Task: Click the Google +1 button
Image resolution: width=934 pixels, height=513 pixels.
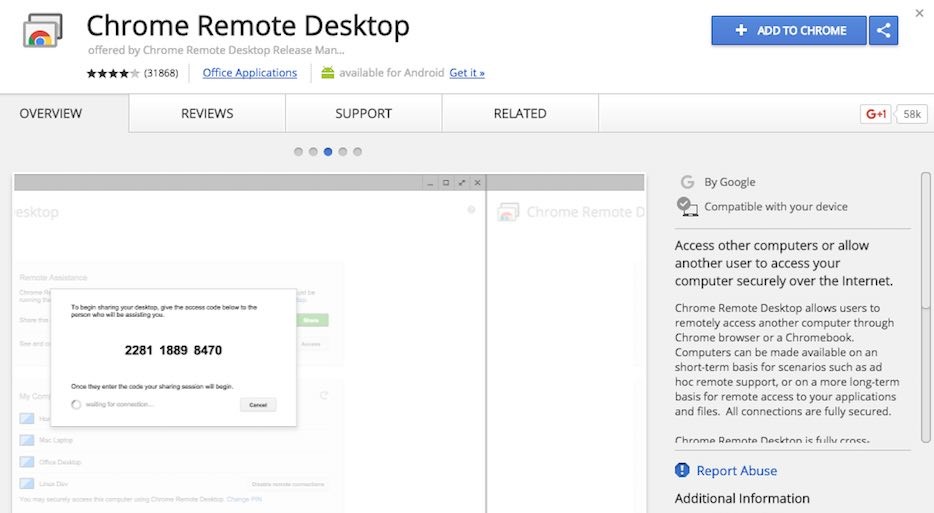Action: 875,114
